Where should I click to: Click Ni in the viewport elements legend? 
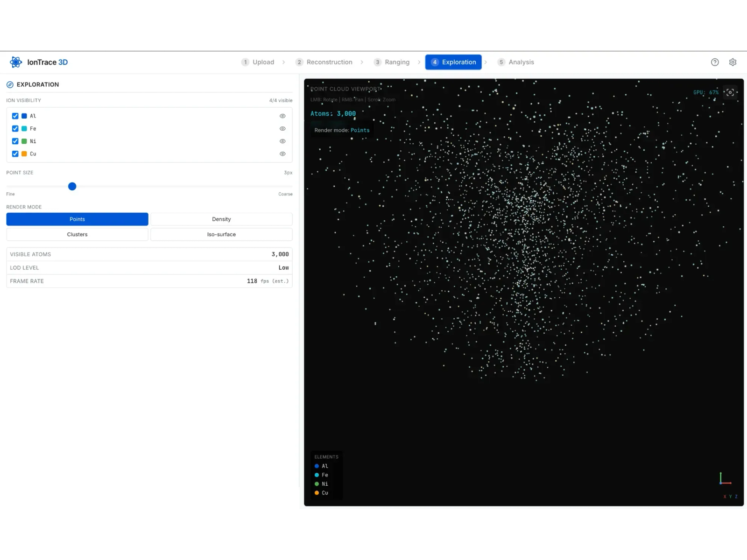[321, 484]
